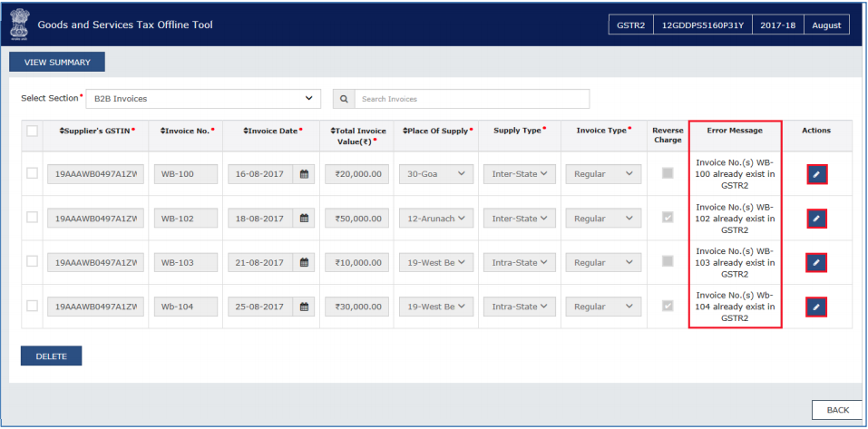Select the row checkbox for Wb-104
This screenshot has height=429, width=868.
point(32,306)
